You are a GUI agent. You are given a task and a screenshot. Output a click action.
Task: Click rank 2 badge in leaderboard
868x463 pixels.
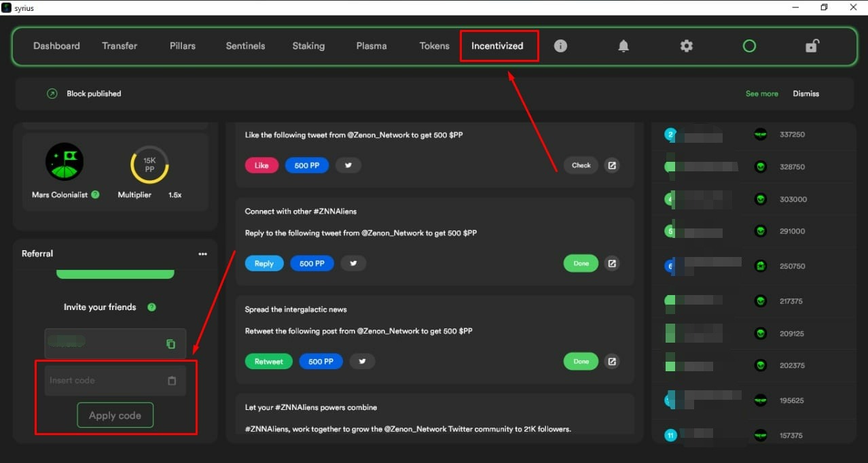(x=670, y=135)
